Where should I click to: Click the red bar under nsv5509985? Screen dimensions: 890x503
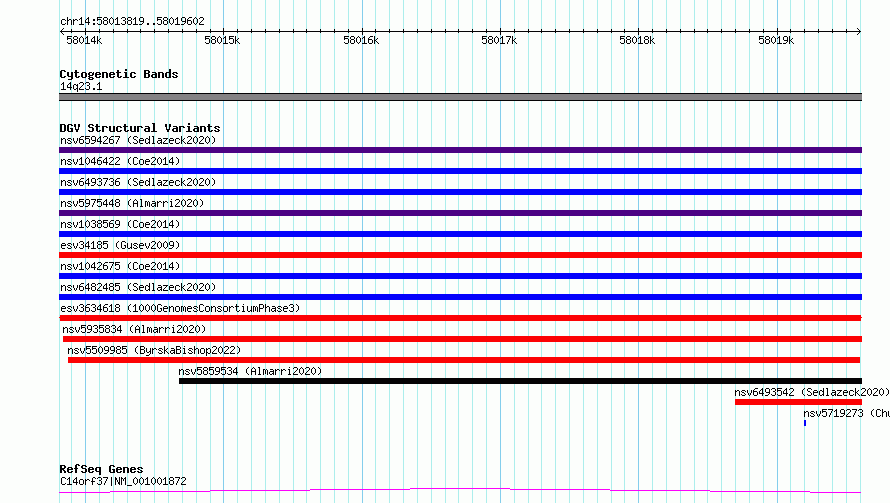click(464, 360)
